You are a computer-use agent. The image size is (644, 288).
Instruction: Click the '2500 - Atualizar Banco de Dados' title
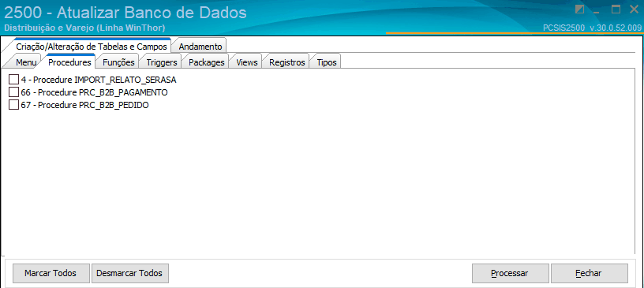[125, 13]
